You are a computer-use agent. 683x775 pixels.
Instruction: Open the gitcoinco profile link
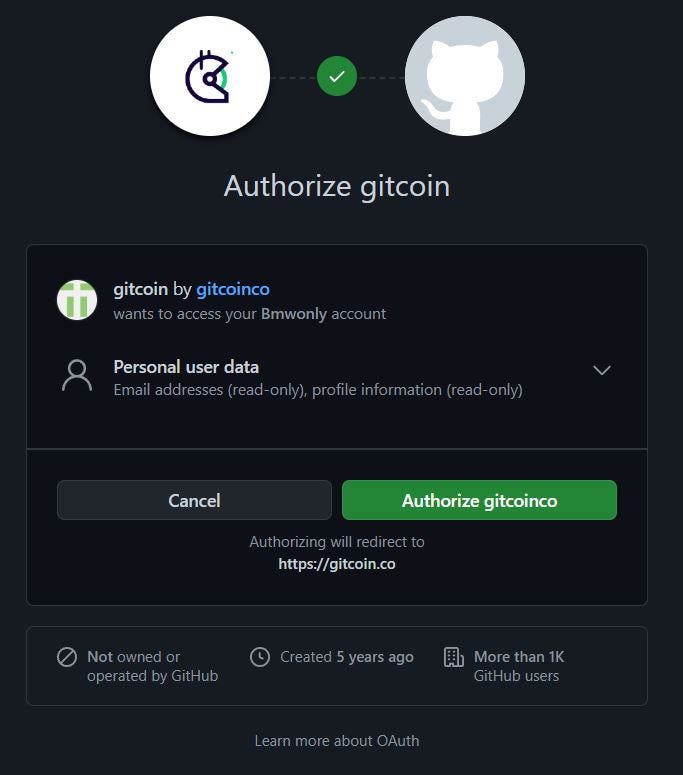pyautogui.click(x=233, y=289)
